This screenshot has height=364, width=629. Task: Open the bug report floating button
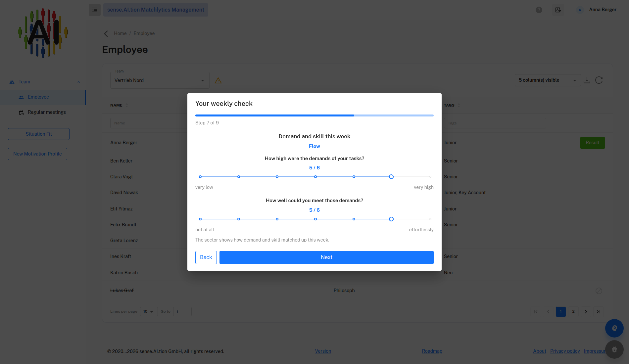pos(614,349)
